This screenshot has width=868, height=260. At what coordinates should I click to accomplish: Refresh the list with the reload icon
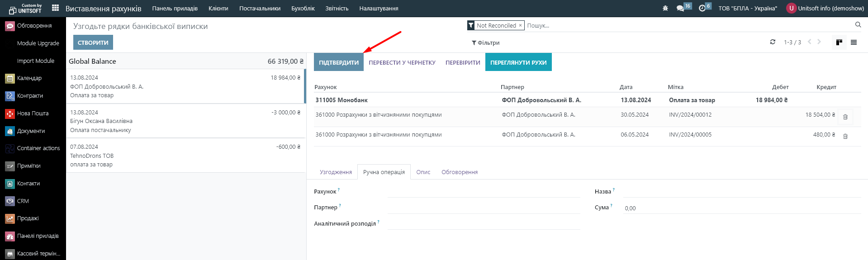773,42
